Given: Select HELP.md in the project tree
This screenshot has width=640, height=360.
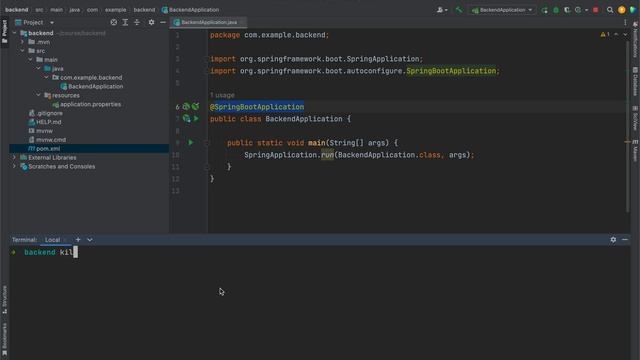Looking at the screenshot, I should click(x=45, y=122).
